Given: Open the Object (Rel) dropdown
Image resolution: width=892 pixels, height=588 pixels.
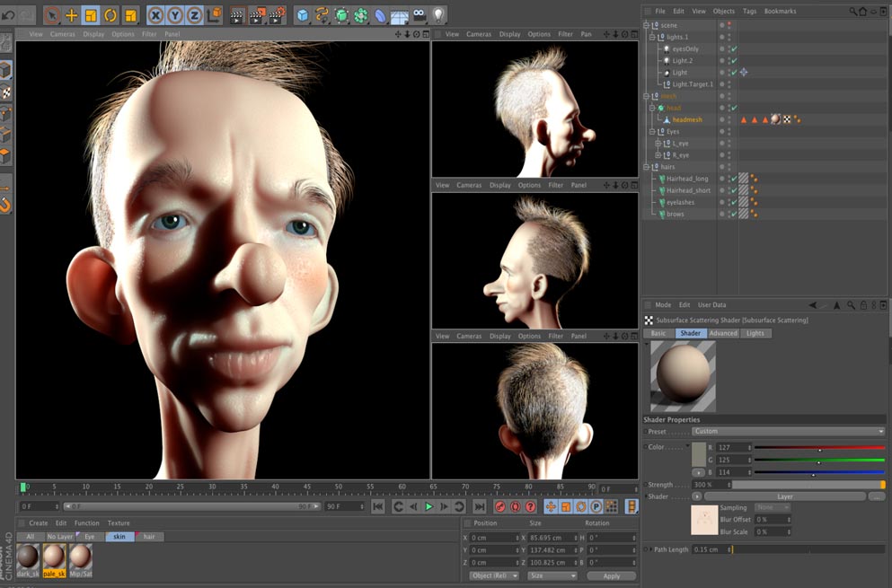Looking at the screenshot, I should click(x=494, y=575).
